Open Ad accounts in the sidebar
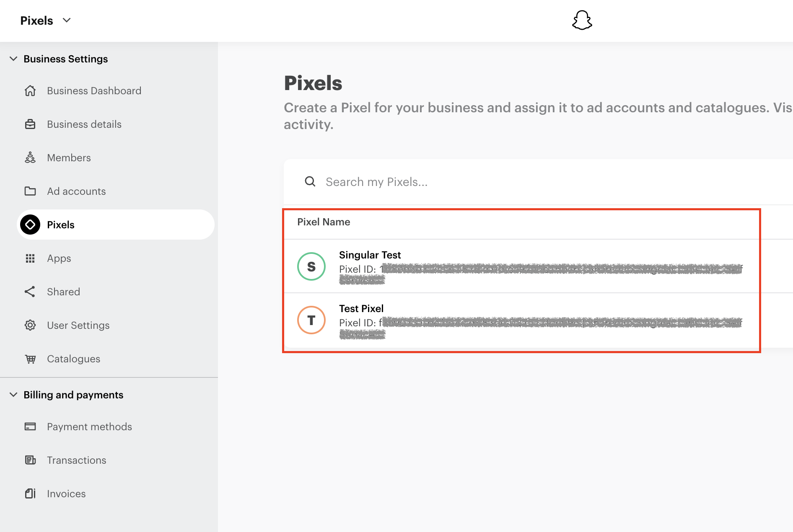The width and height of the screenshot is (793, 532). (x=76, y=191)
